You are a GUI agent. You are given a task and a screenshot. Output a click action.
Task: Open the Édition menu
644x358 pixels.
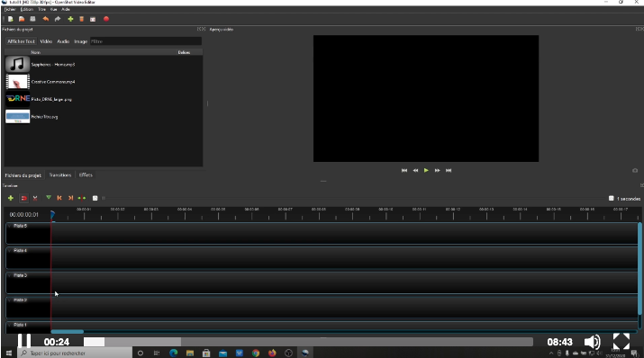[x=27, y=9]
